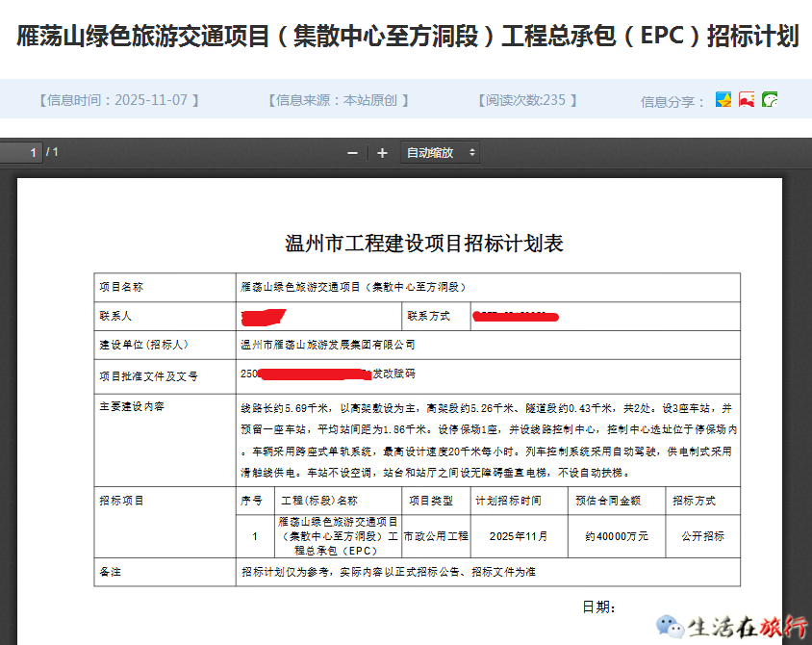Zoom out using the minus button

[353, 153]
